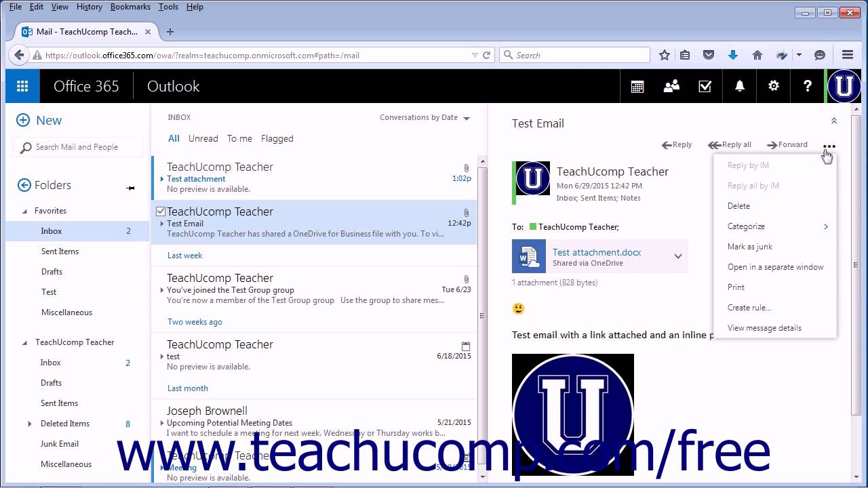Collapse the Favorites folder group
Image resolution: width=868 pixels, height=488 pixels.
tap(26, 211)
